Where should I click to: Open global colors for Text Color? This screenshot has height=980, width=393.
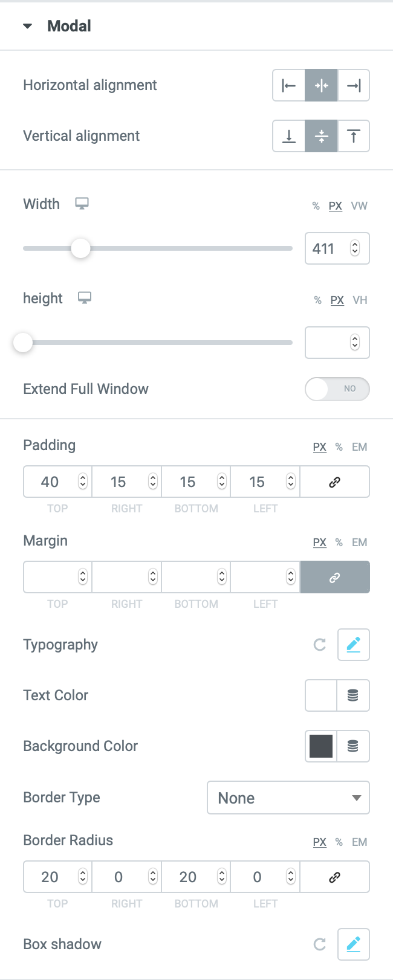click(x=353, y=695)
